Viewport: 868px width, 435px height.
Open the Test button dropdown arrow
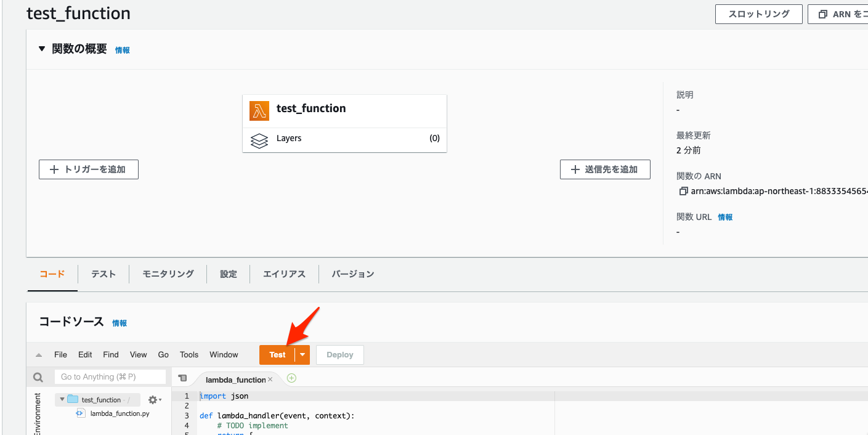click(302, 354)
